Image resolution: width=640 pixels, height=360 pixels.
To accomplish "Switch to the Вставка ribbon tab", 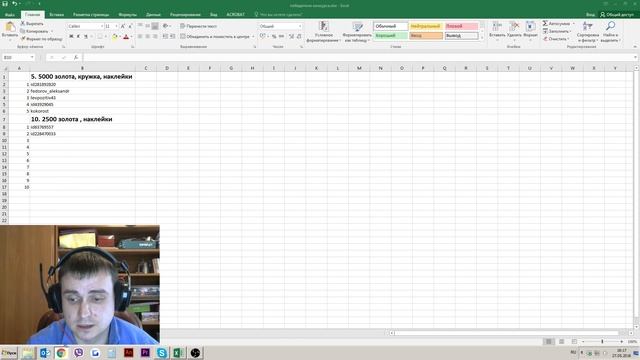I will tap(56, 15).
